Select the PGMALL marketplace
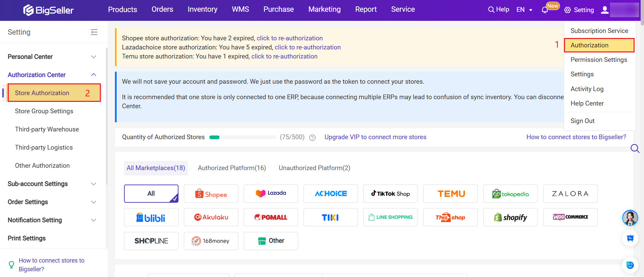644x277 pixels. [x=271, y=217]
